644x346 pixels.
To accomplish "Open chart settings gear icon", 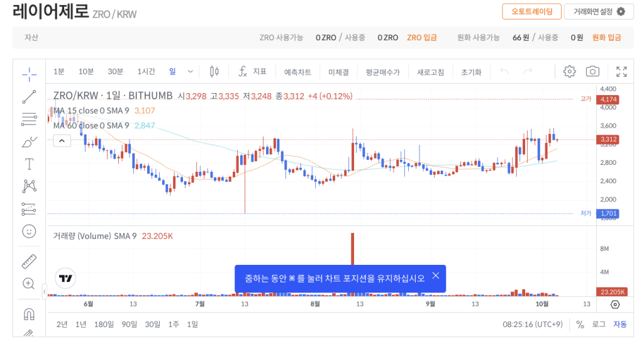I will point(569,72).
